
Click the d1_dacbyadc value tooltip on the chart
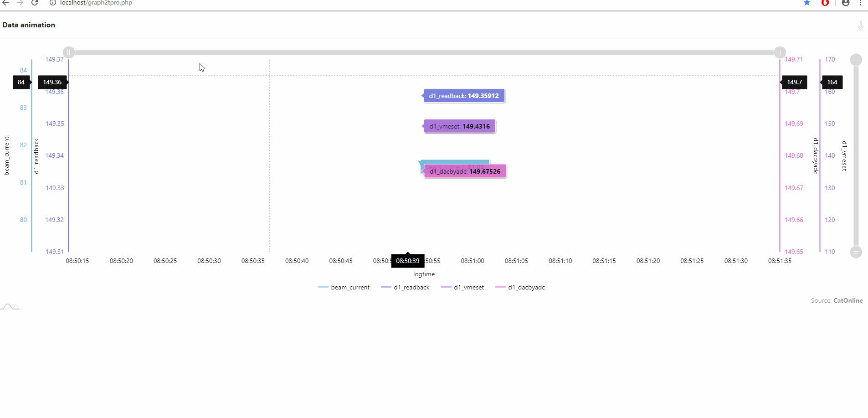tap(464, 171)
